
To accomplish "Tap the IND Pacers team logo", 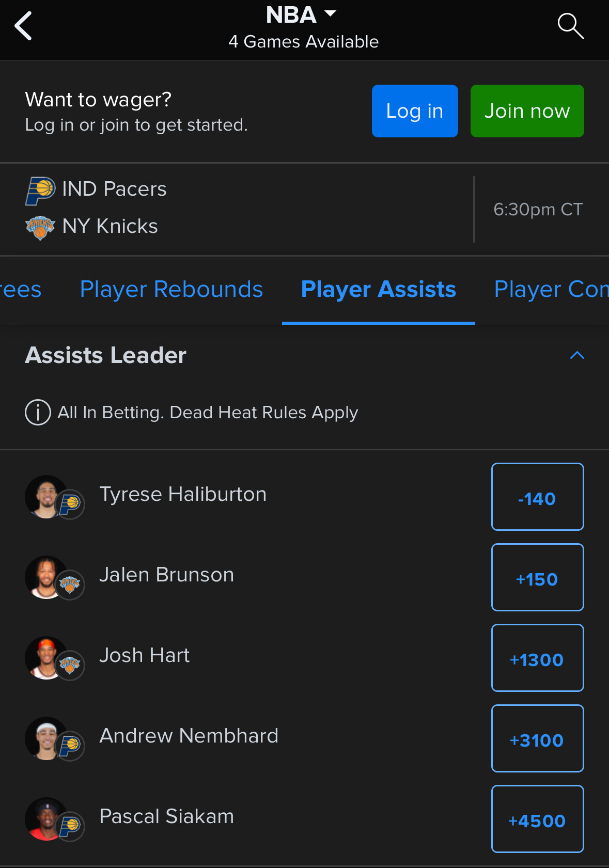I will click(40, 190).
